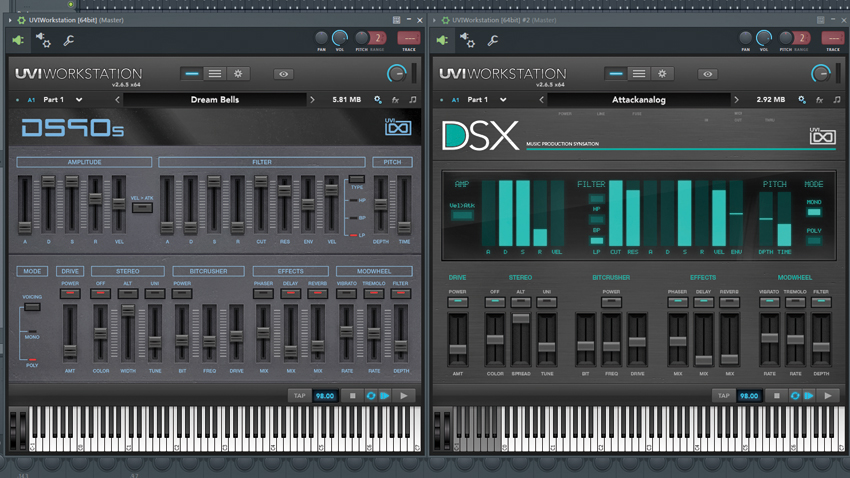The image size is (850, 478).
Task: Click the UVI logo badge in the DS90s panel
Action: pos(398,127)
